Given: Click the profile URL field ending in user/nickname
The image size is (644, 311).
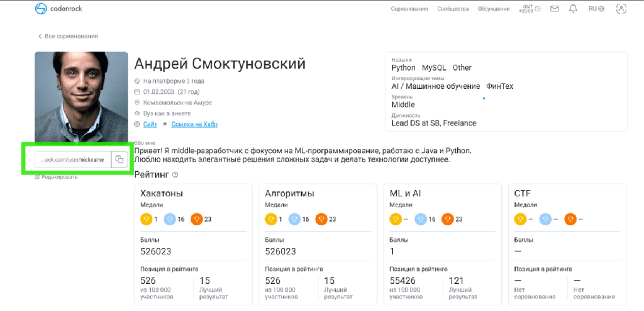Looking at the screenshot, I should click(x=73, y=160).
